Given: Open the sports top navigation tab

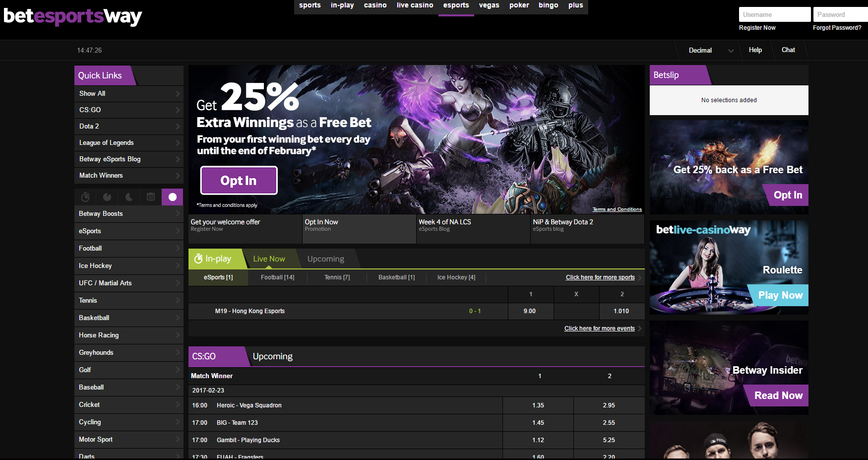Looking at the screenshot, I should coord(310,5).
